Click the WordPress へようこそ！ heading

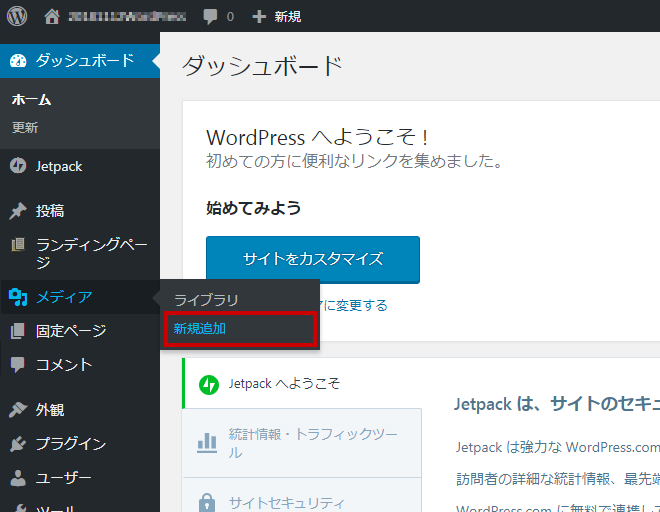coord(318,137)
